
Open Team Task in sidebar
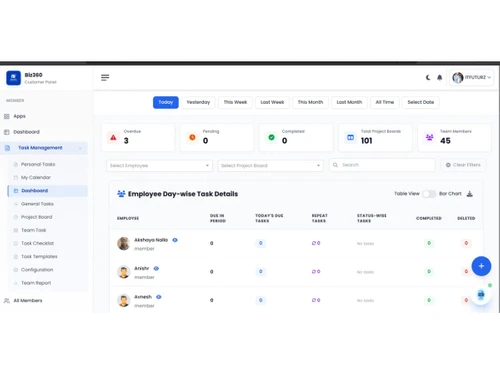(48, 230)
